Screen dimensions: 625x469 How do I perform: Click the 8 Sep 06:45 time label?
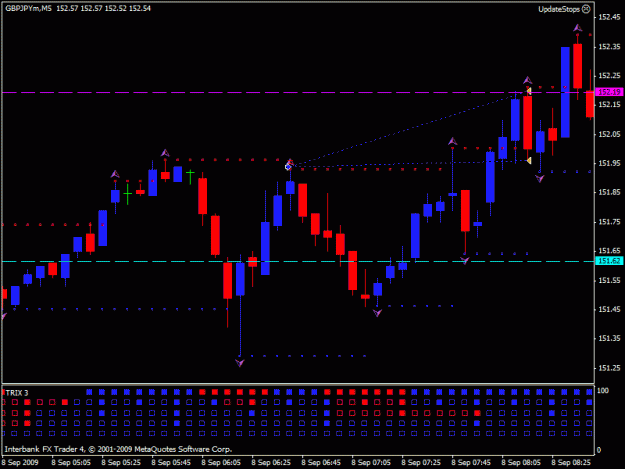click(x=321, y=463)
